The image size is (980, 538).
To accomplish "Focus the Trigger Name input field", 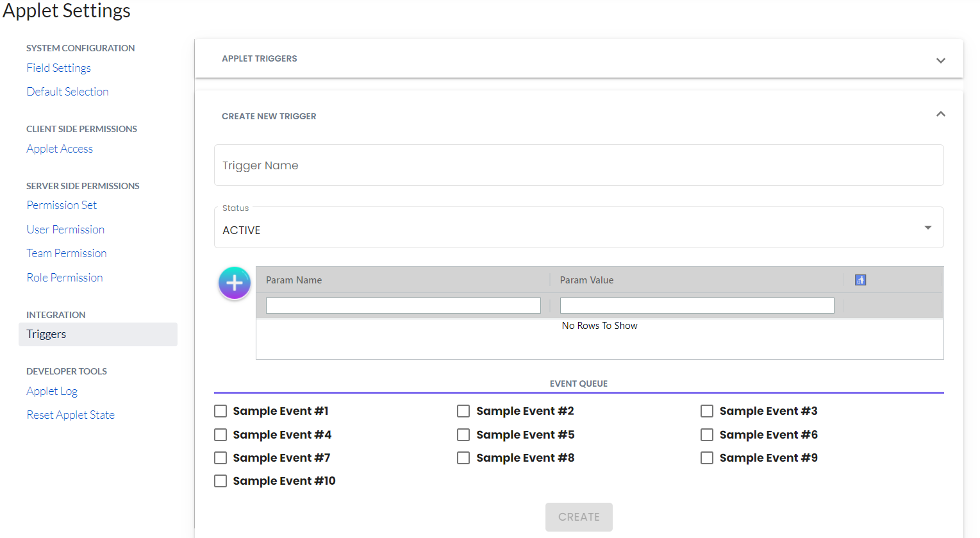I will click(x=578, y=165).
